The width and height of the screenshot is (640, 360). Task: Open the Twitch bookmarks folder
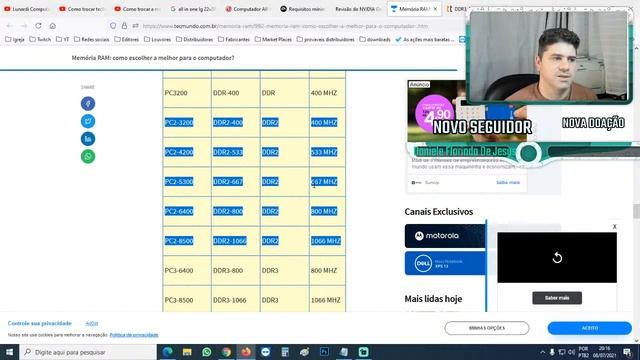(x=40, y=40)
